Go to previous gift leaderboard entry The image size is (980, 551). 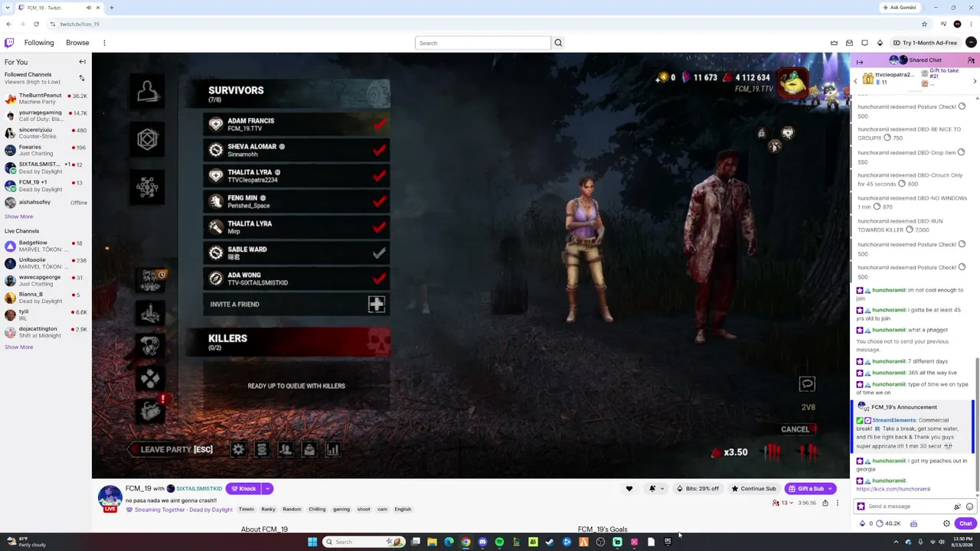[855, 80]
